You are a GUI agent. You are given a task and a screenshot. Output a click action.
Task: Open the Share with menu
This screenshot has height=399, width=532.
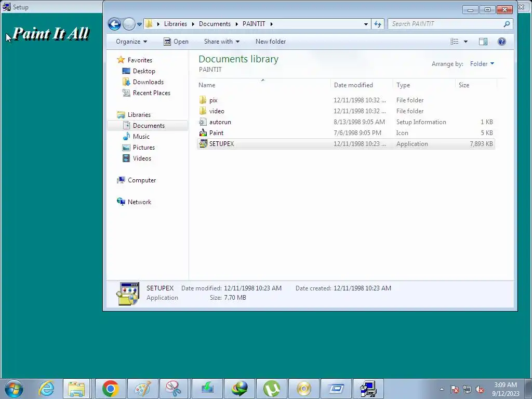(221, 42)
